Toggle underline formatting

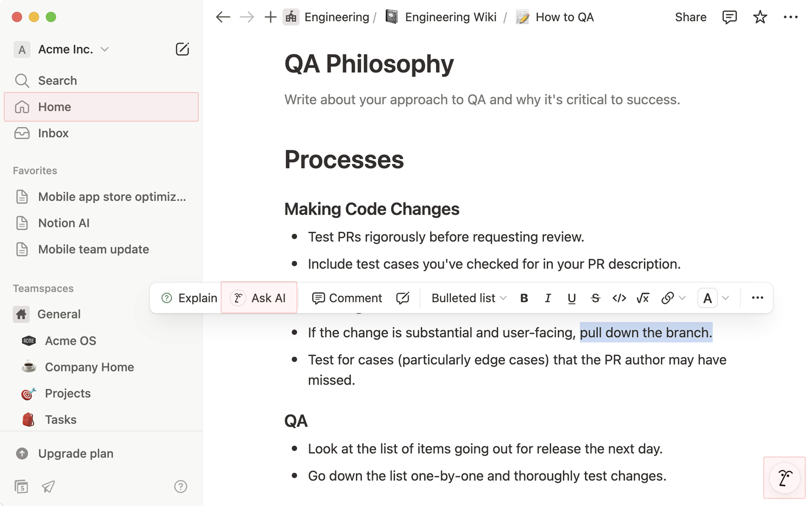pyautogui.click(x=572, y=298)
